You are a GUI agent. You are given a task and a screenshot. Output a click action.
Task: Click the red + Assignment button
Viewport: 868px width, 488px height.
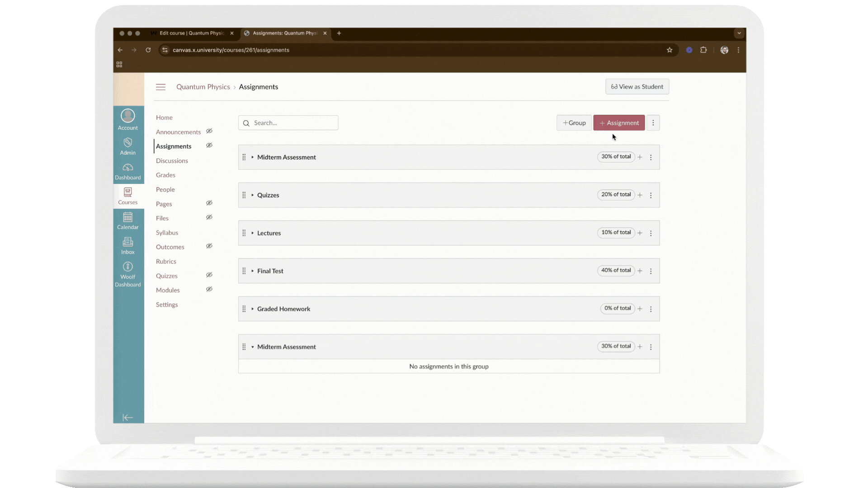[x=619, y=123]
